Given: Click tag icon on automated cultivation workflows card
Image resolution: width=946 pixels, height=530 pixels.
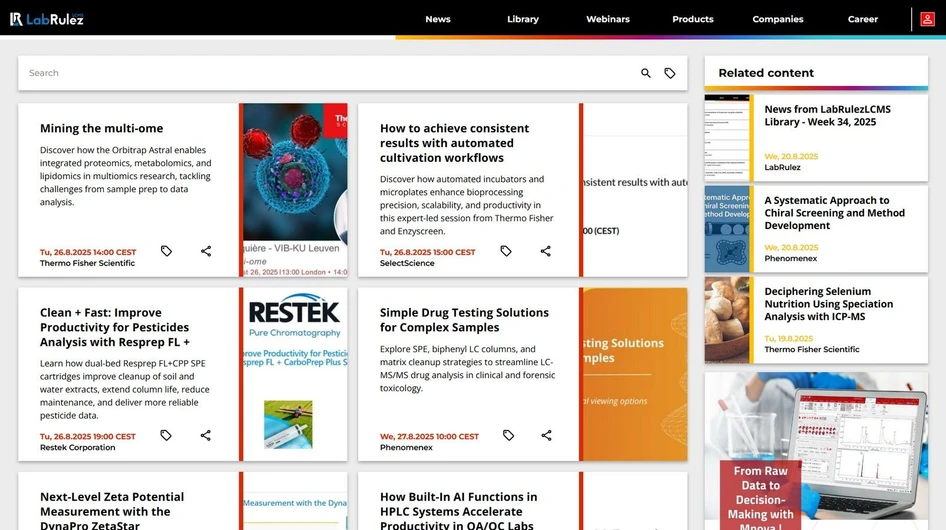Looking at the screenshot, I should [506, 251].
